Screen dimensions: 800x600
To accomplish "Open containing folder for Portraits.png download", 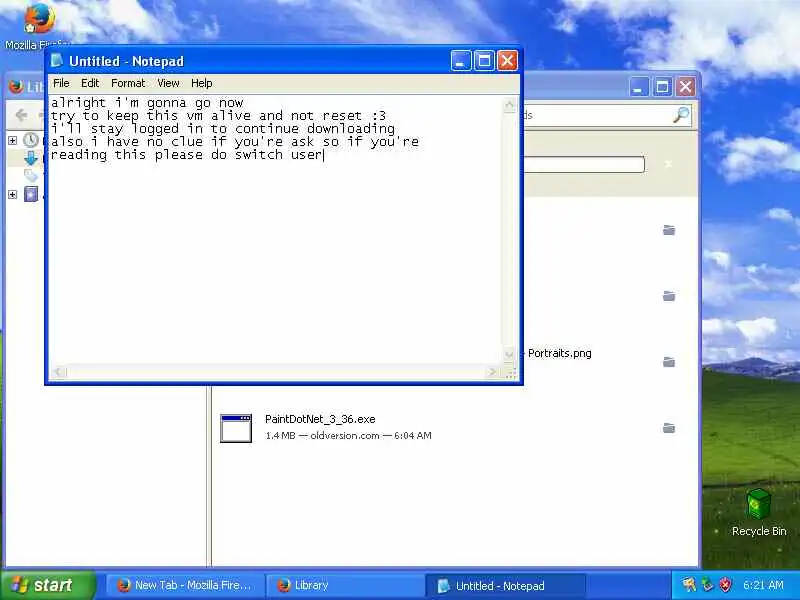I will pyautogui.click(x=669, y=362).
